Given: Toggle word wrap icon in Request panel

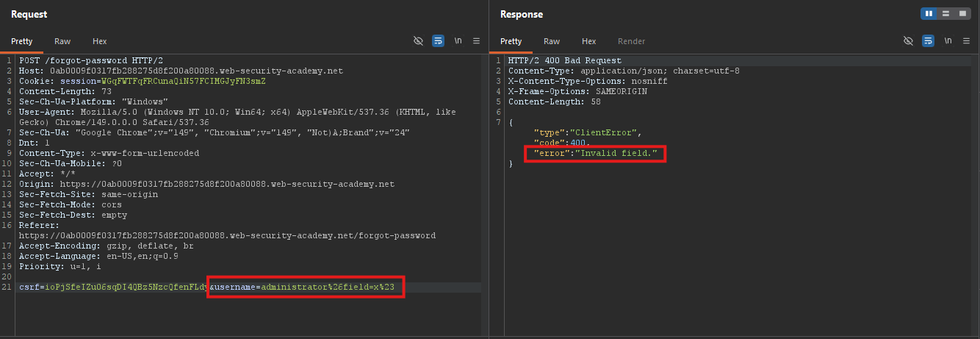Looking at the screenshot, I should pyautogui.click(x=438, y=41).
